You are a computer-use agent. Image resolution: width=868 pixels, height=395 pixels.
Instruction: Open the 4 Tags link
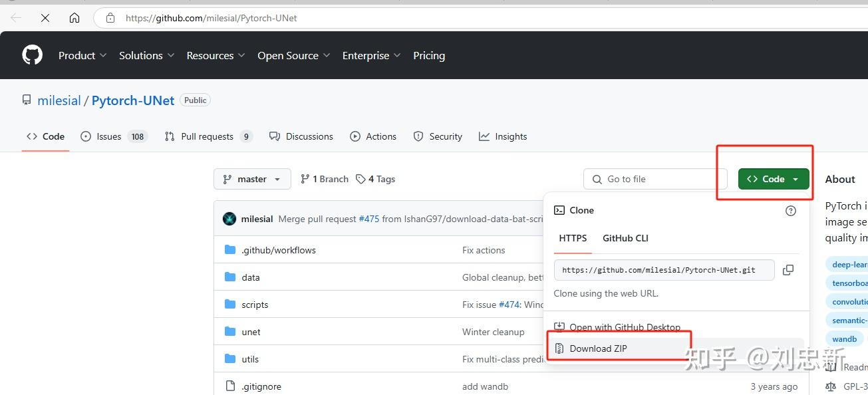pos(376,179)
